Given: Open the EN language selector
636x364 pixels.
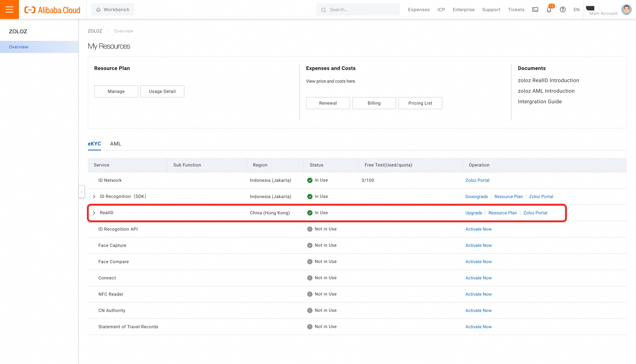Looking at the screenshot, I should coord(576,10).
